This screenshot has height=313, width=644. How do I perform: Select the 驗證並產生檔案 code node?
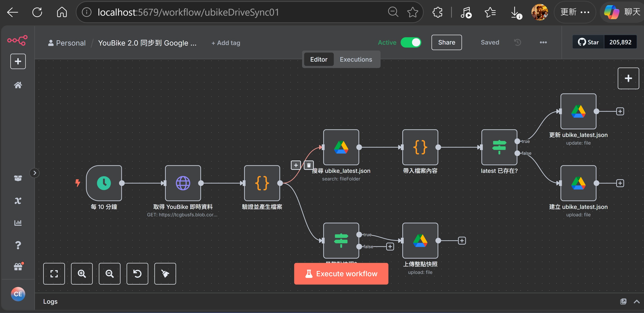[262, 183]
